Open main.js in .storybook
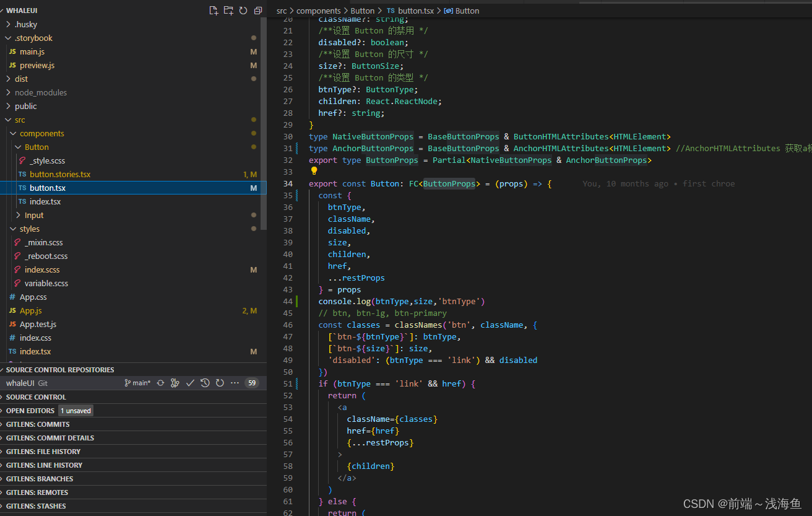 [x=133, y=51]
